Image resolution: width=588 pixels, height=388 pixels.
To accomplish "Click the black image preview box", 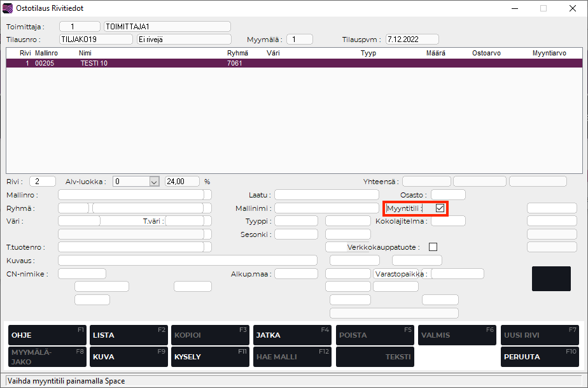I will [x=551, y=278].
